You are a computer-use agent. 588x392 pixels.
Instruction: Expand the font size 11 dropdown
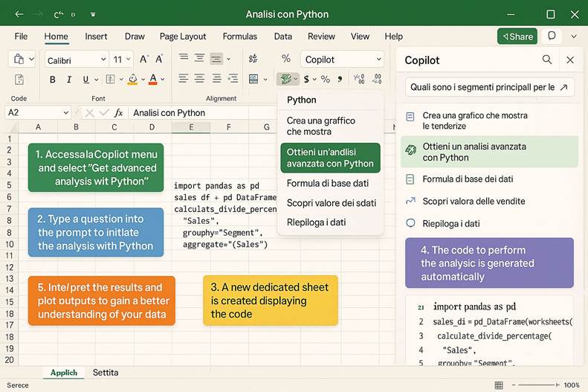pyautogui.click(x=122, y=60)
